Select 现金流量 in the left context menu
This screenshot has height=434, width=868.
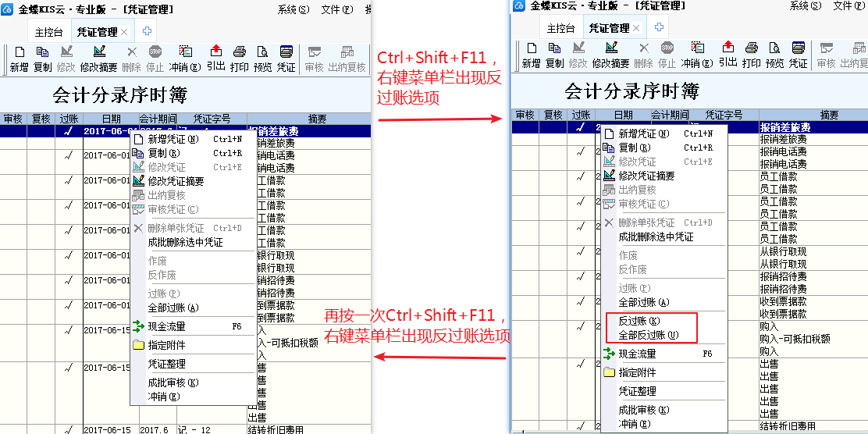coord(166,326)
